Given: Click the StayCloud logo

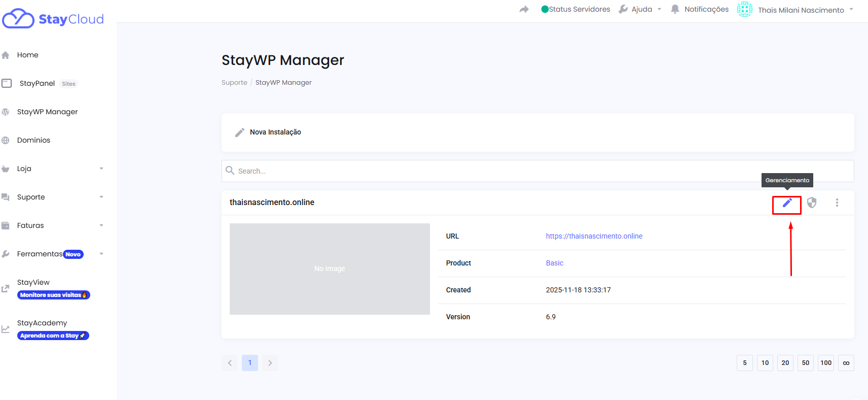Looking at the screenshot, I should [53, 19].
